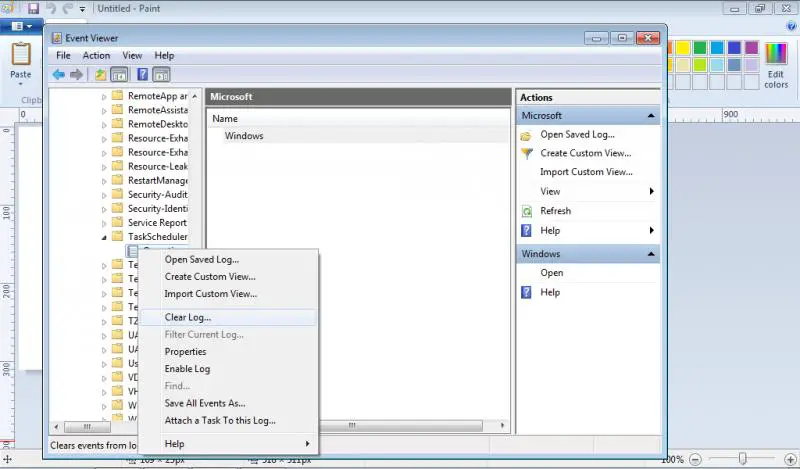The image size is (800, 469).
Task: Click the tree pane scroll up arrow
Action: click(x=194, y=96)
